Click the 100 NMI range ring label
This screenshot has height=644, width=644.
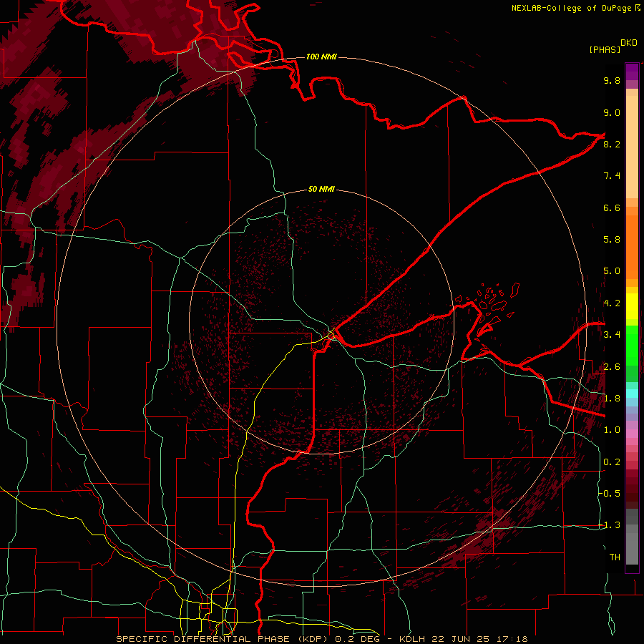pos(321,57)
